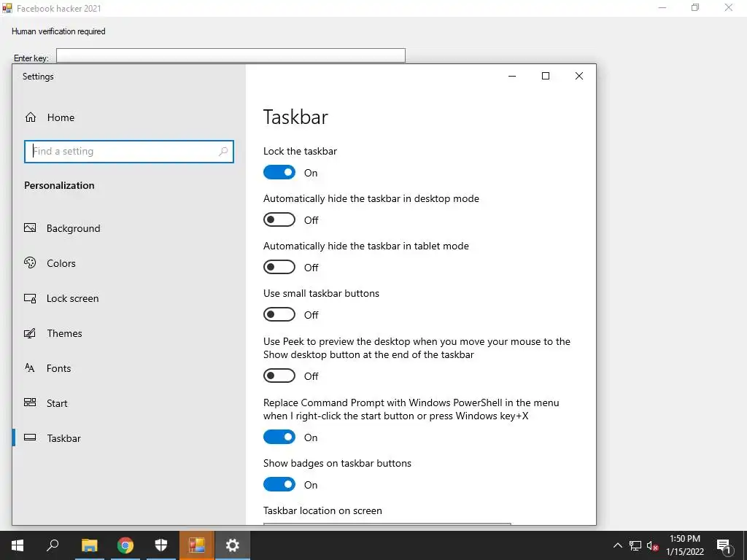This screenshot has height=560, width=747.
Task: Go to Fonts page
Action: point(58,368)
